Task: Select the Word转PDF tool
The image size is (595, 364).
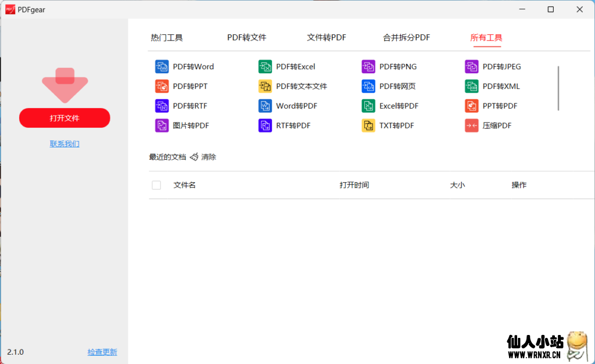Action: coord(293,106)
